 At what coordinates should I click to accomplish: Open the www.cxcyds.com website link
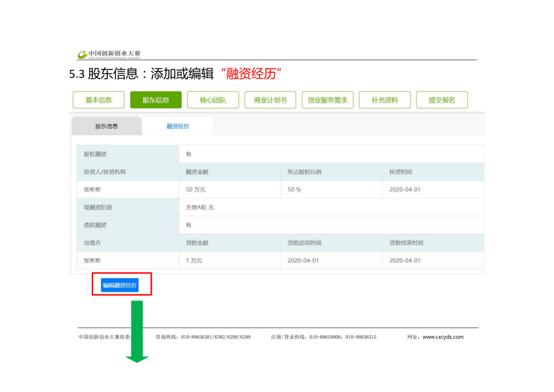pyautogui.click(x=443, y=337)
